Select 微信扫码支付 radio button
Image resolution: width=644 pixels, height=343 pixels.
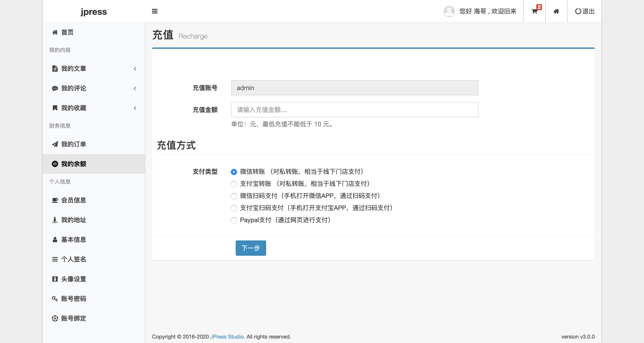point(234,196)
